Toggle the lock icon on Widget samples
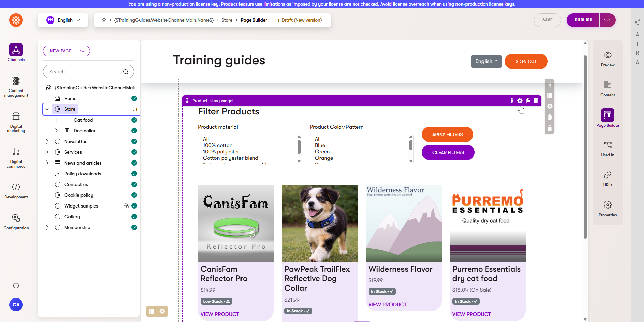This screenshot has width=644, height=322. coord(126,206)
